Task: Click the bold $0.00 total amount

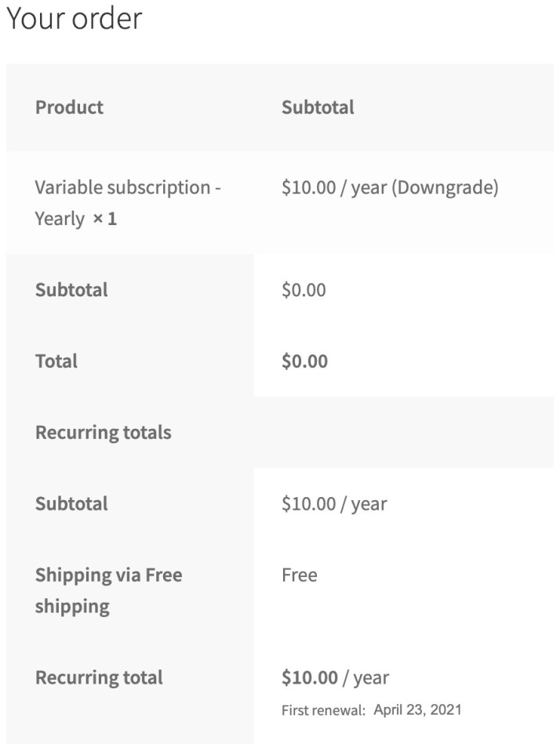Action: point(304,361)
